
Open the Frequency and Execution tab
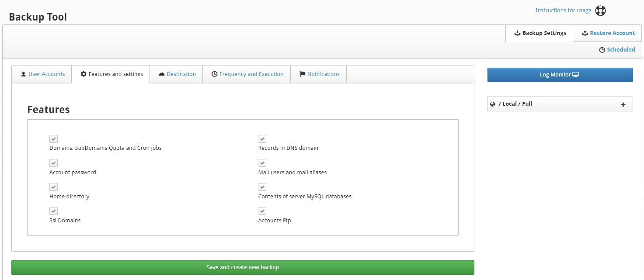[x=247, y=74]
